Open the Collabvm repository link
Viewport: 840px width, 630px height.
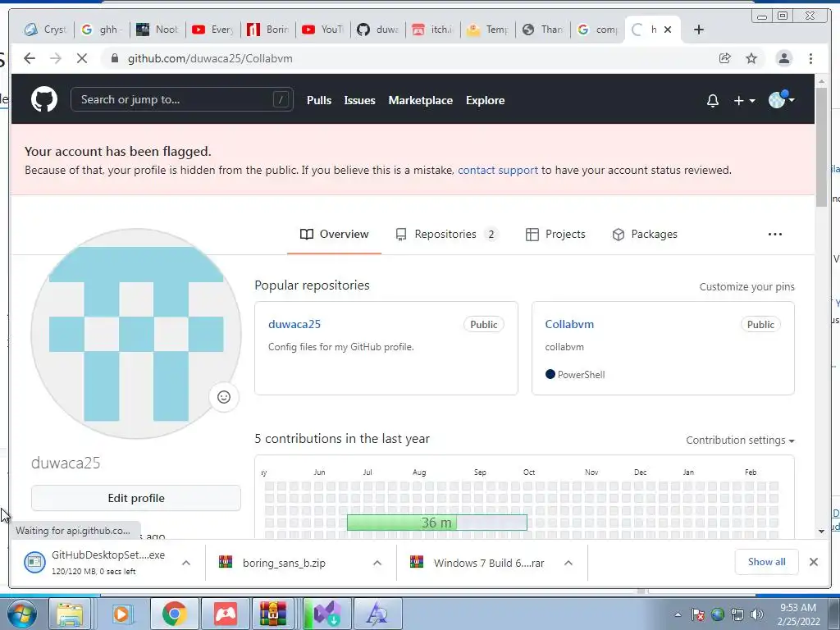[569, 324]
